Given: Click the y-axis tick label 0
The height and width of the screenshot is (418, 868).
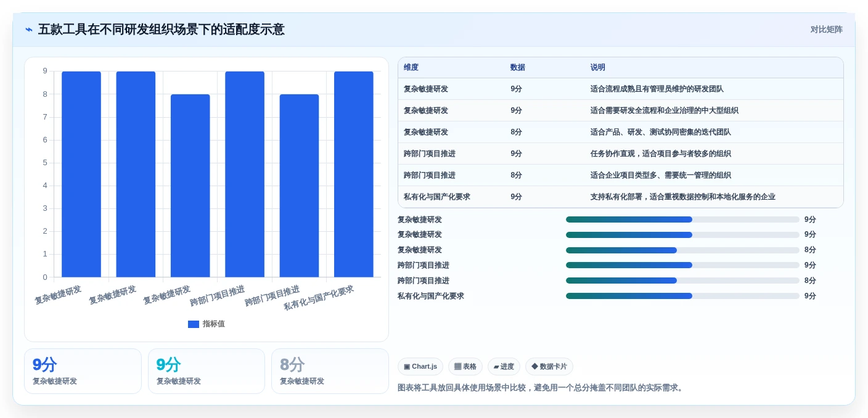Looking at the screenshot, I should pos(45,277).
